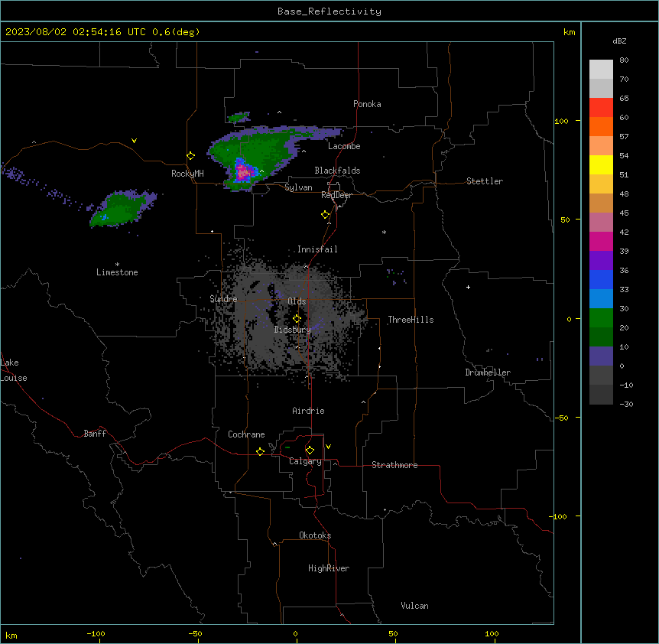Screen dimensions: 659x644
Task: Click the orange 60 dBZ legend swatch
Action: click(601, 126)
